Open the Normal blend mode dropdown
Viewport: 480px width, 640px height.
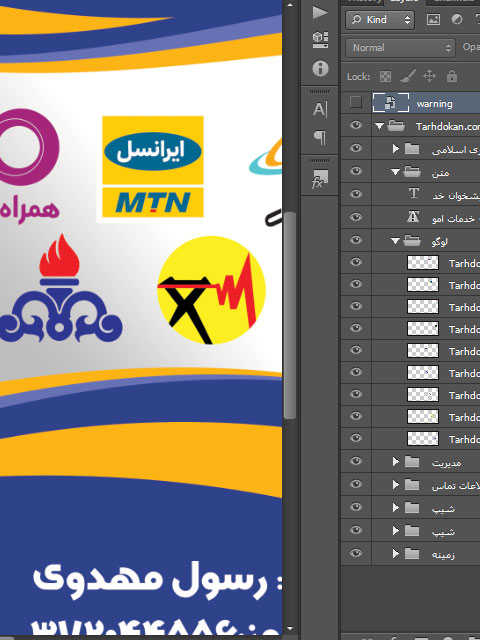point(400,48)
